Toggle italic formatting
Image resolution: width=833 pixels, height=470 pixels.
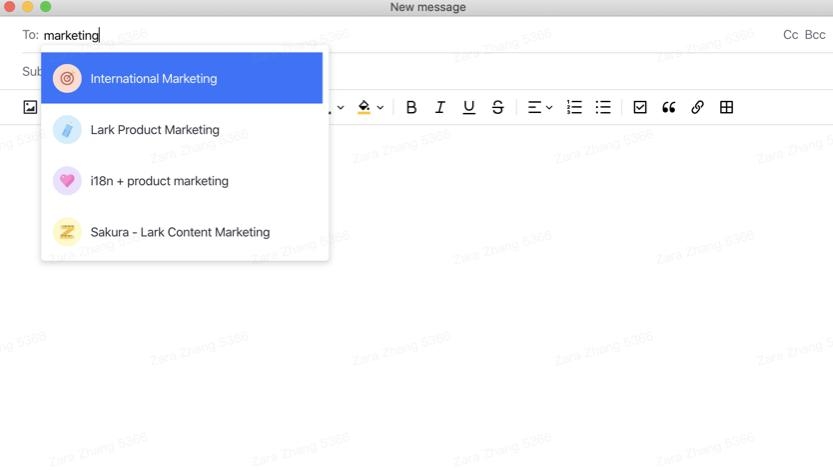click(440, 107)
